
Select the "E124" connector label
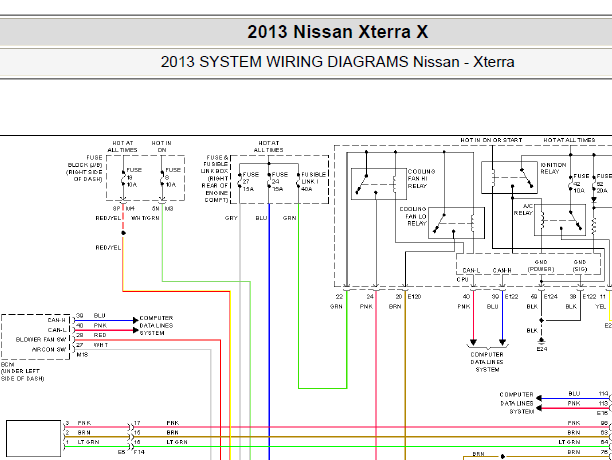click(550, 297)
